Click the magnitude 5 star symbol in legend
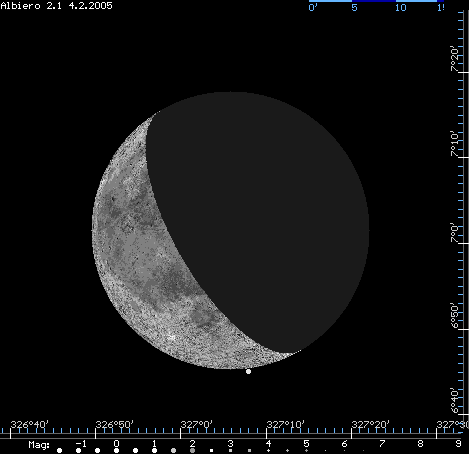 click(306, 451)
